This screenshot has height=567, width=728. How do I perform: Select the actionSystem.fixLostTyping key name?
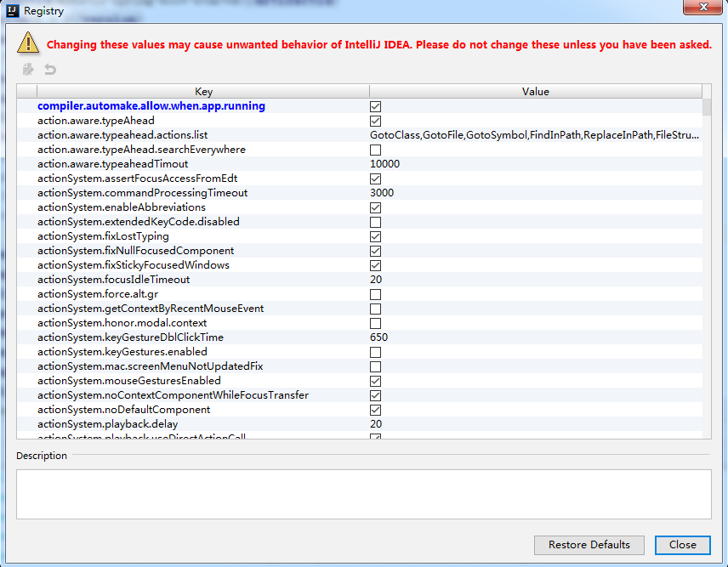click(103, 236)
